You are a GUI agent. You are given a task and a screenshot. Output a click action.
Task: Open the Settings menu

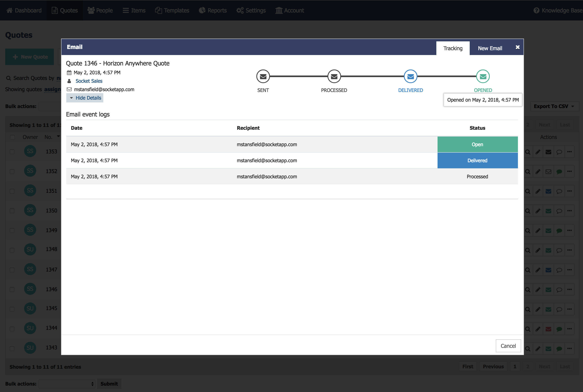(x=251, y=10)
